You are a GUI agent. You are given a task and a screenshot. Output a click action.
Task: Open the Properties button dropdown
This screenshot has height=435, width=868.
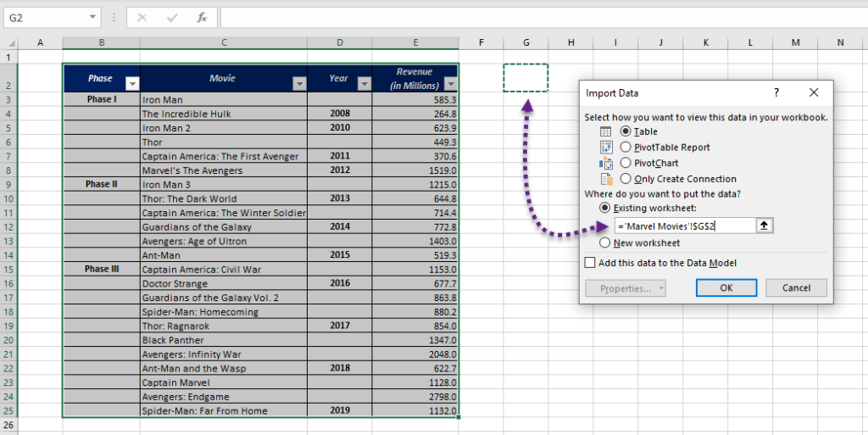tap(661, 288)
